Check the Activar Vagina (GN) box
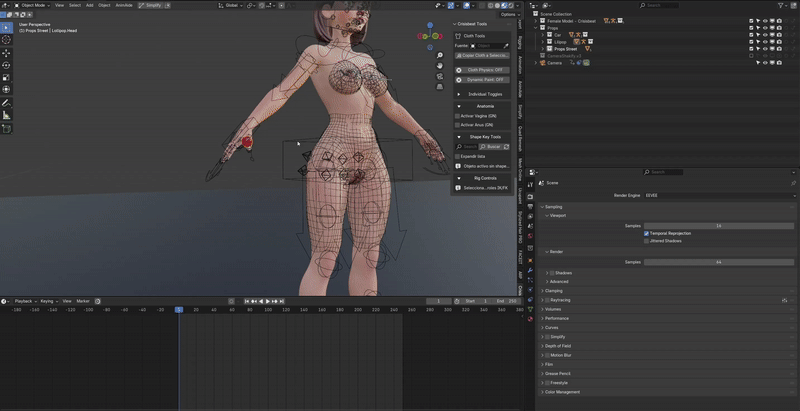The height and width of the screenshot is (411, 800). click(x=457, y=116)
